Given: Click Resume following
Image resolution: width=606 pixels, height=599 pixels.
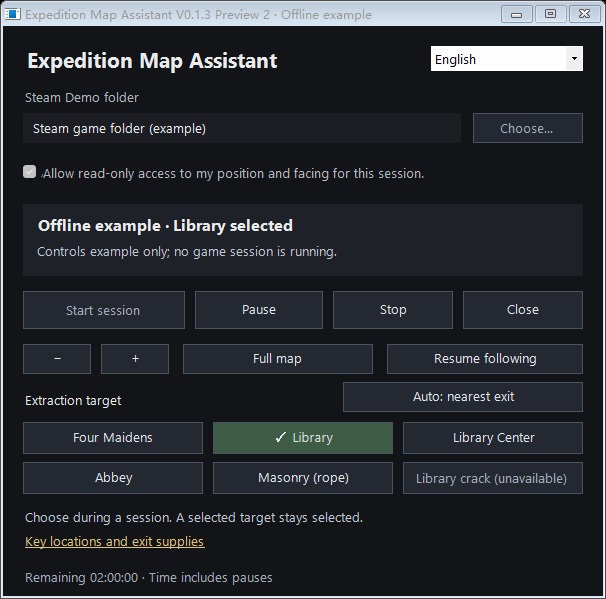Looking at the screenshot, I should click(485, 359).
